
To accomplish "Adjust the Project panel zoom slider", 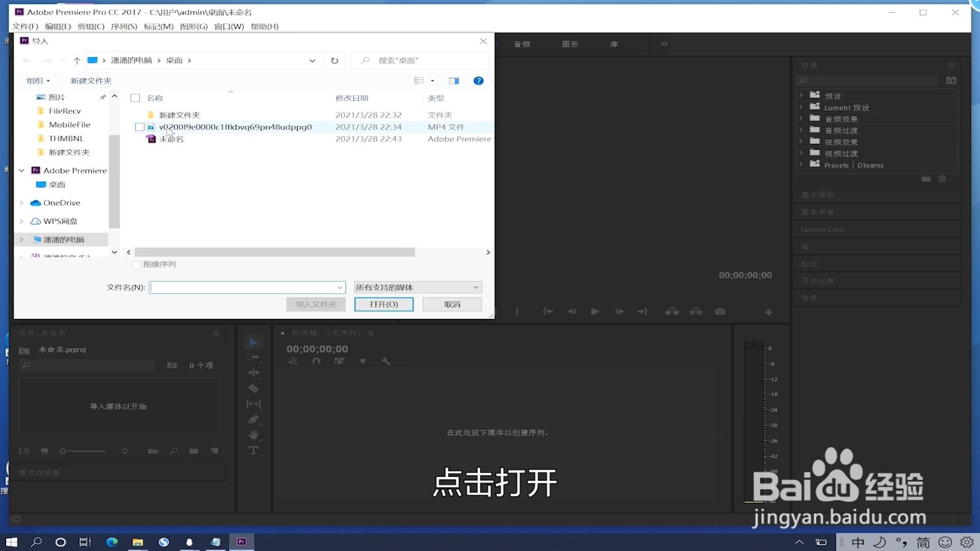I will click(x=82, y=451).
